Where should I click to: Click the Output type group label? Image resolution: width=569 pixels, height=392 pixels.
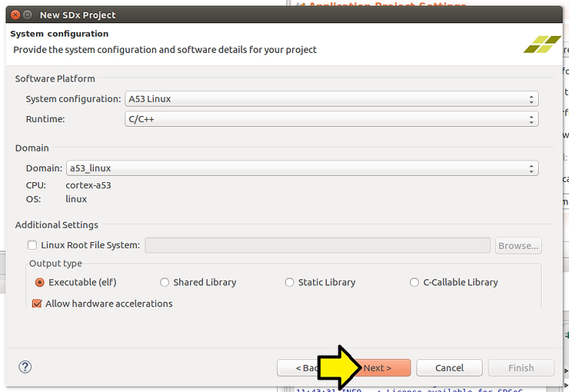(x=55, y=264)
